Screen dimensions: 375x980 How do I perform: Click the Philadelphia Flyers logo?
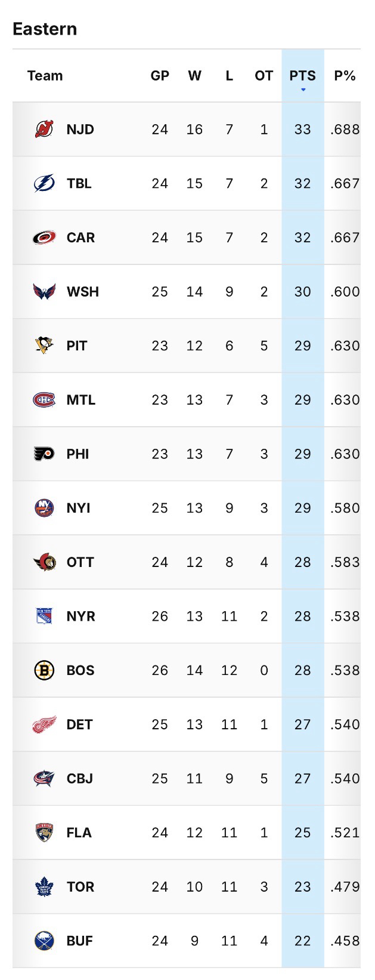(x=44, y=454)
